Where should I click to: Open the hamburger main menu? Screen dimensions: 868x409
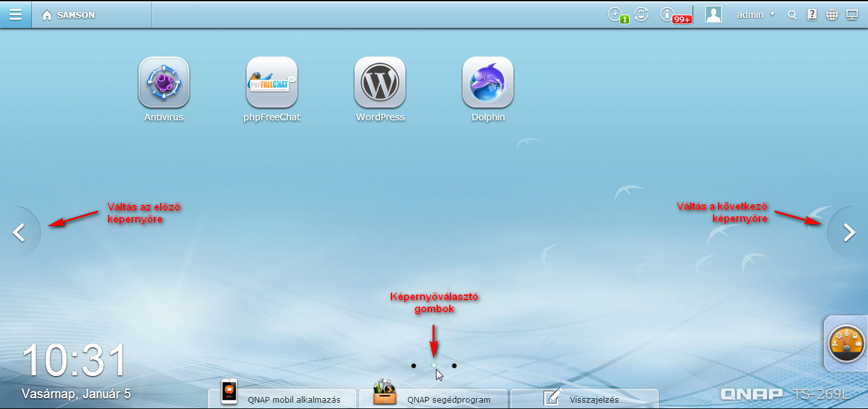point(15,15)
